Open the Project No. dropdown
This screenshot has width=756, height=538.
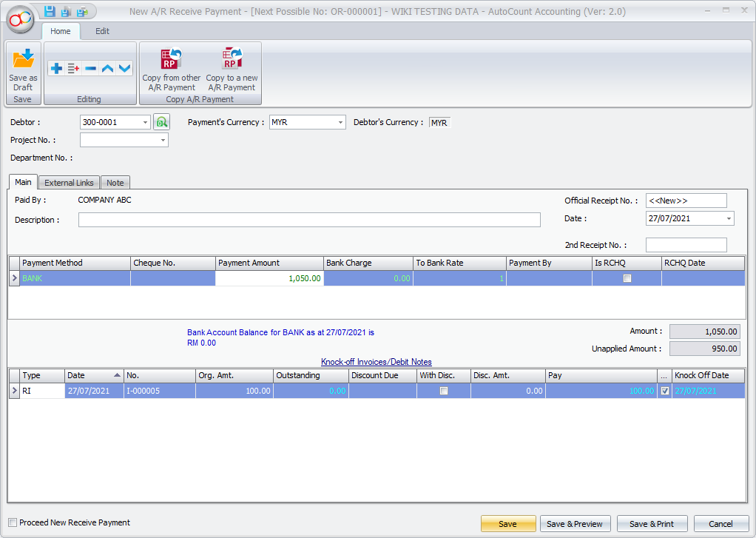coord(162,140)
